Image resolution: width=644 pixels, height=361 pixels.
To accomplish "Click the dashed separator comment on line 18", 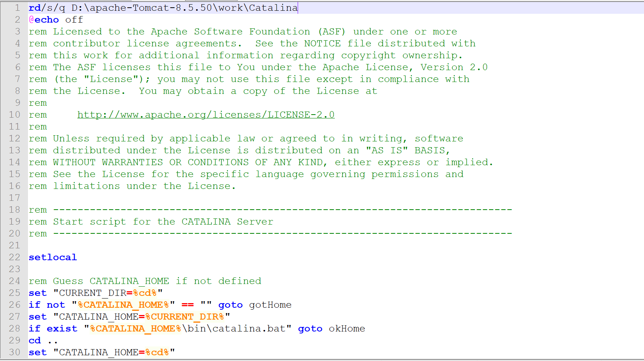I will point(282,210).
